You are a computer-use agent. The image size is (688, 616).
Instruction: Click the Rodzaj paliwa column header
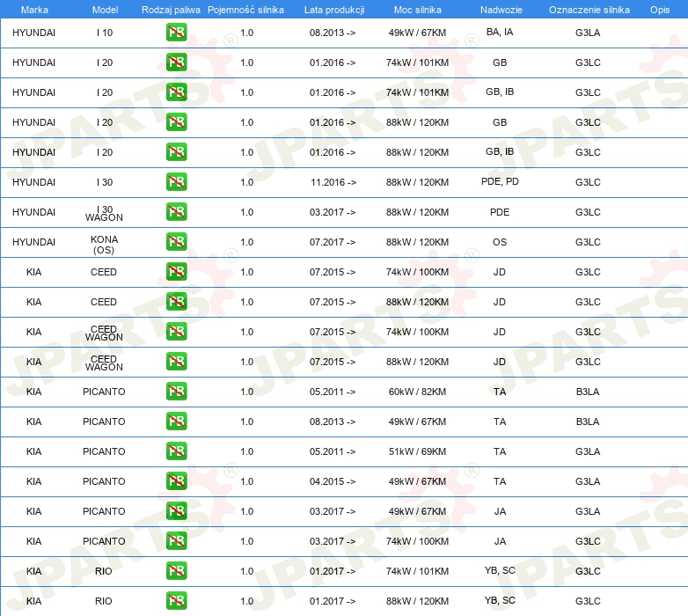pos(171,10)
